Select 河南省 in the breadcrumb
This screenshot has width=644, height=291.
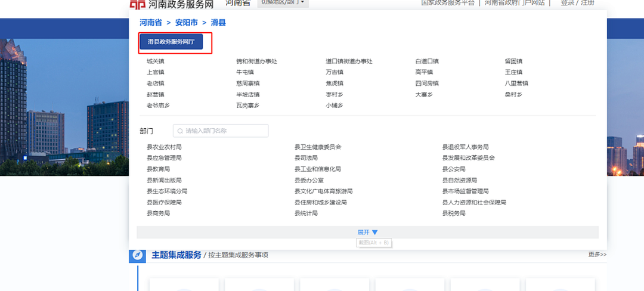[x=150, y=23]
